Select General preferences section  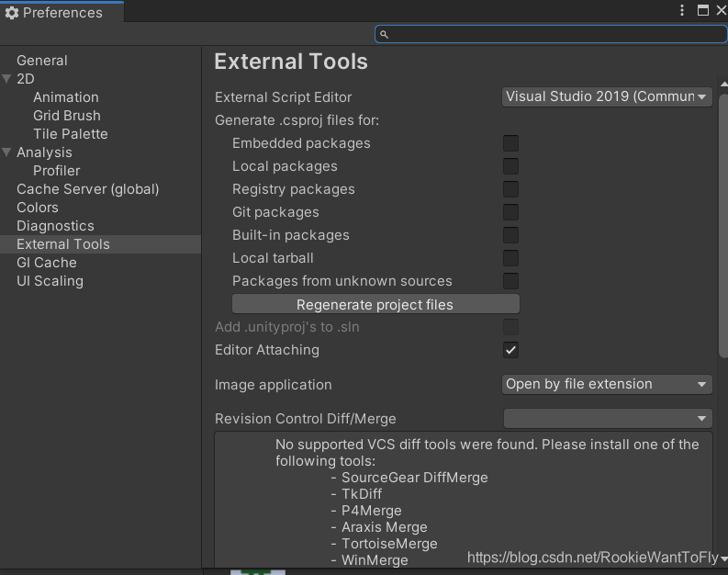[42, 61]
